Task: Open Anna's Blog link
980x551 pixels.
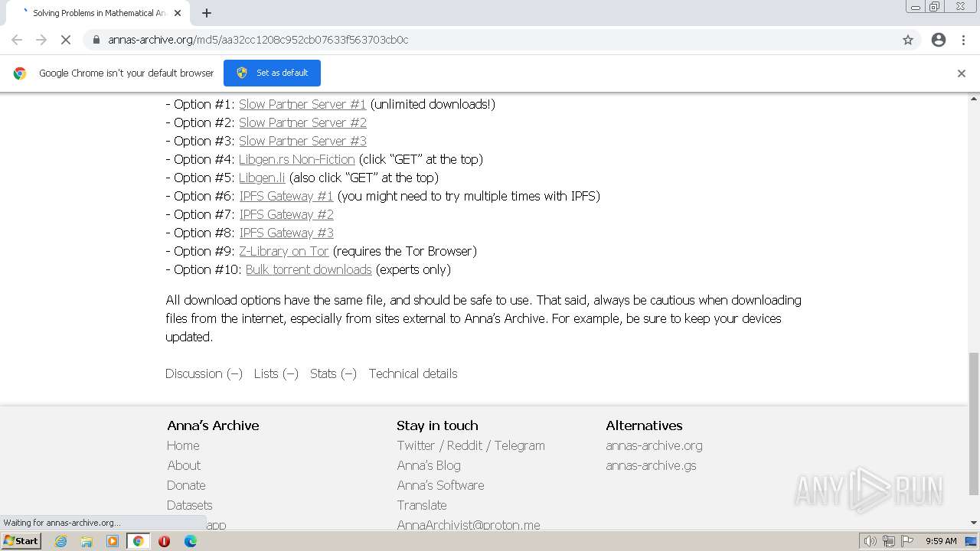Action: coord(429,465)
